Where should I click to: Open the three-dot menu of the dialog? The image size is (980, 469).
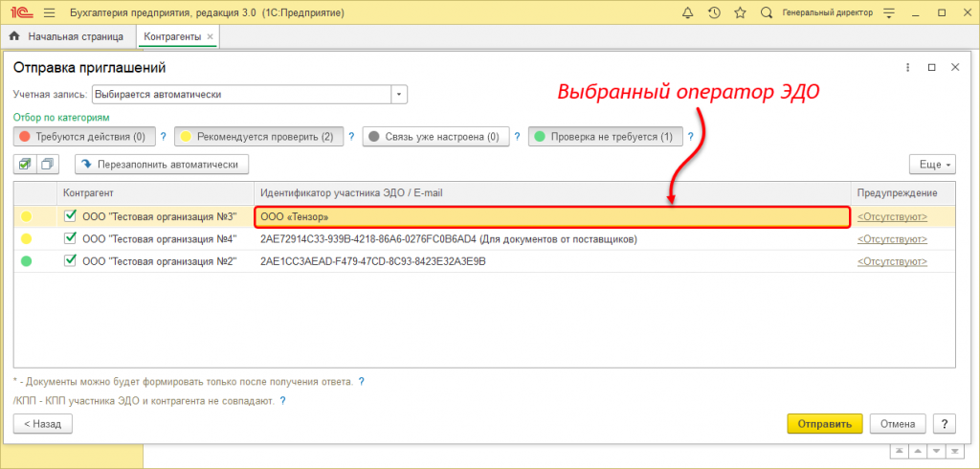(910, 68)
